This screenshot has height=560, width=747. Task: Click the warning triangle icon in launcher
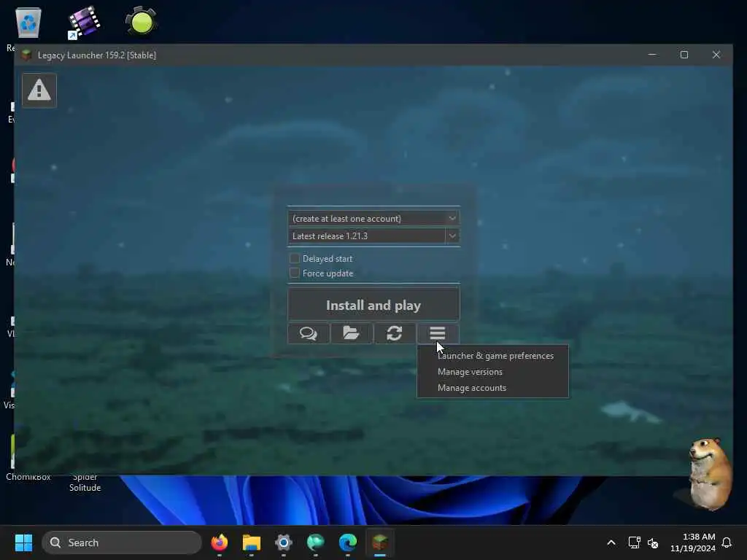click(x=39, y=90)
